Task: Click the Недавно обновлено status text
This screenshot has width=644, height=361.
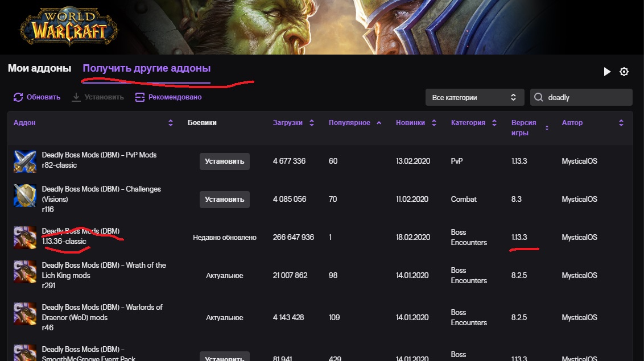Action: tap(225, 237)
